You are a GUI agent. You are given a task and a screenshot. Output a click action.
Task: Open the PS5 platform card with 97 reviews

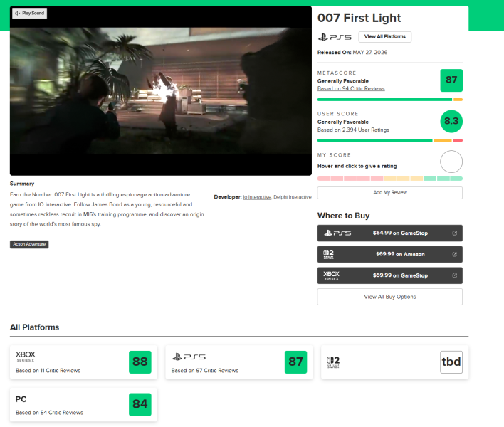(238, 362)
